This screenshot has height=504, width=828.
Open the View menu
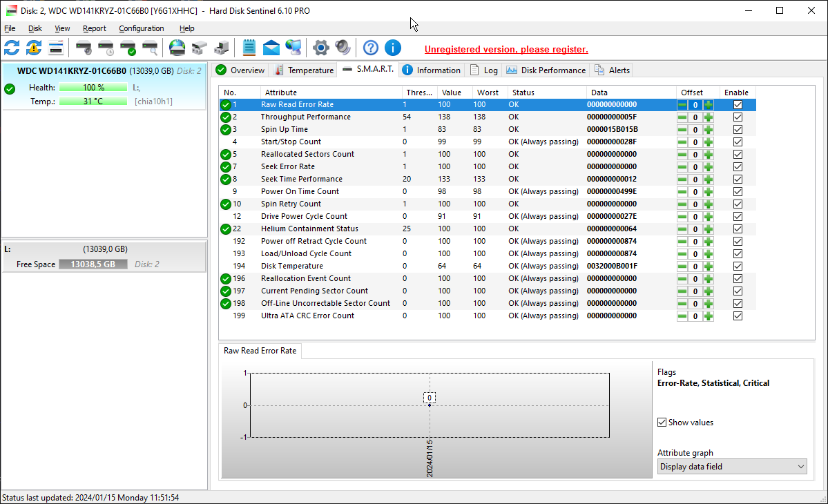[62, 28]
